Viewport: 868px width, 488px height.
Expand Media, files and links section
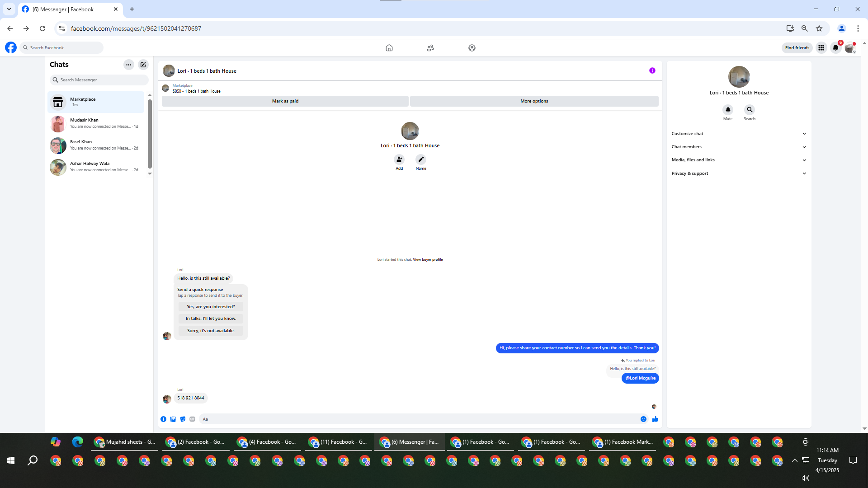(x=739, y=160)
